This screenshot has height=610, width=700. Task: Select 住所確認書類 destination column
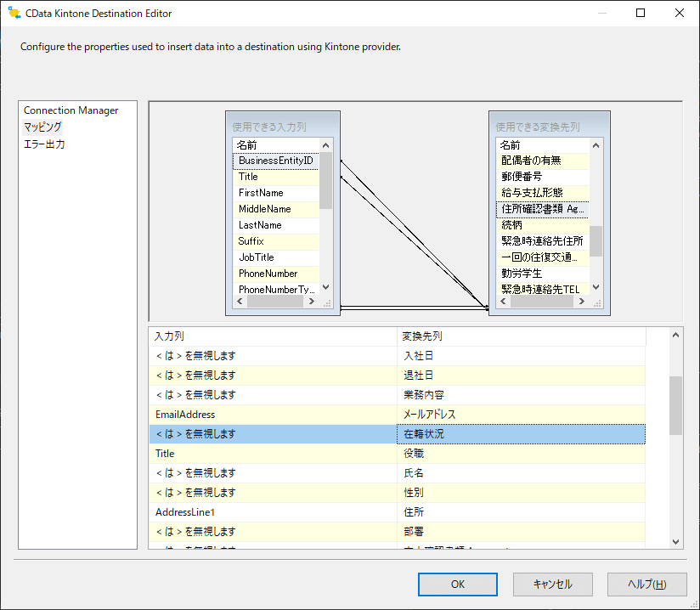click(542, 209)
